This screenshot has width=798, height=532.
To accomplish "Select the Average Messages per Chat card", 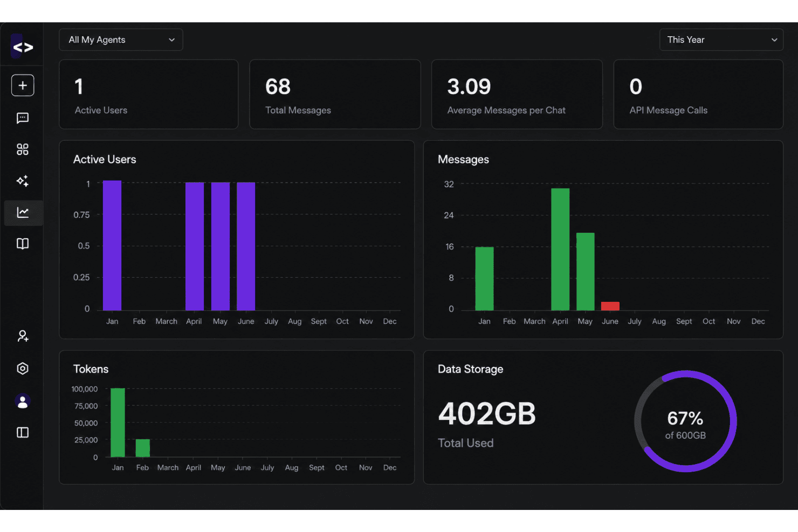I will click(517, 94).
